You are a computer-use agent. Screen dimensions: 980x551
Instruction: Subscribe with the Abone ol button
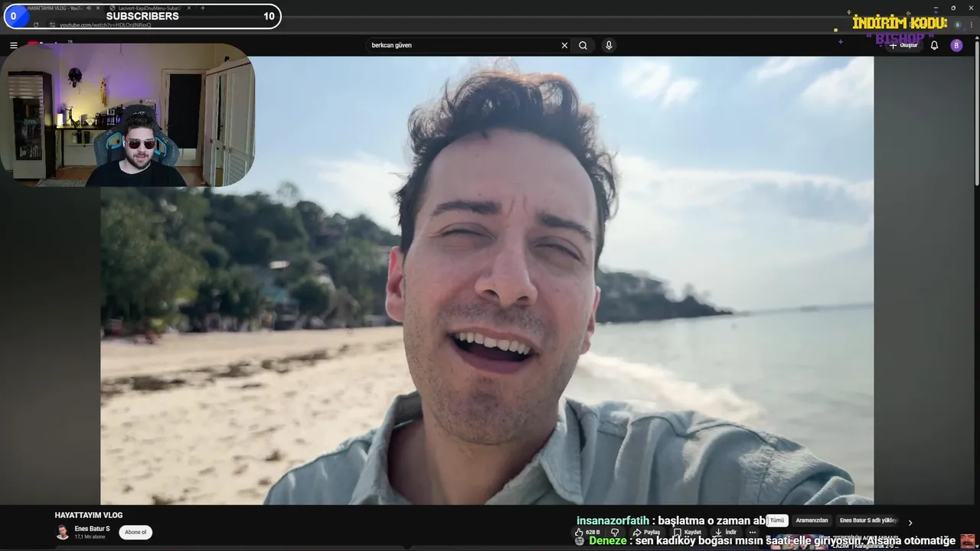pos(136,532)
